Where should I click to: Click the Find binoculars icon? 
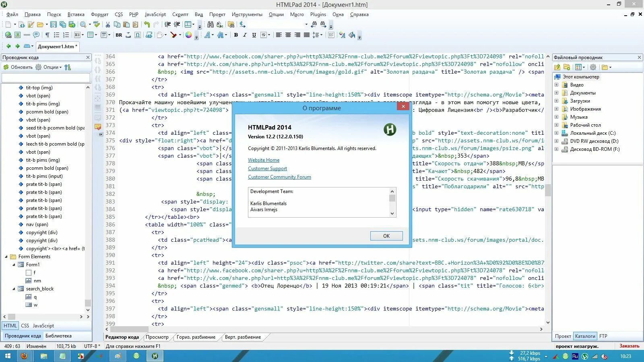pyautogui.click(x=210, y=25)
